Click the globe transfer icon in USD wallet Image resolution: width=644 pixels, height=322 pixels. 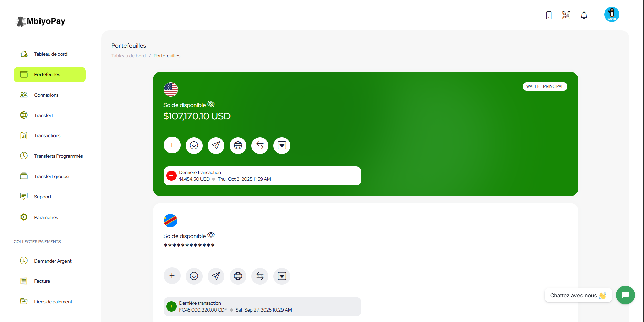coord(238,145)
